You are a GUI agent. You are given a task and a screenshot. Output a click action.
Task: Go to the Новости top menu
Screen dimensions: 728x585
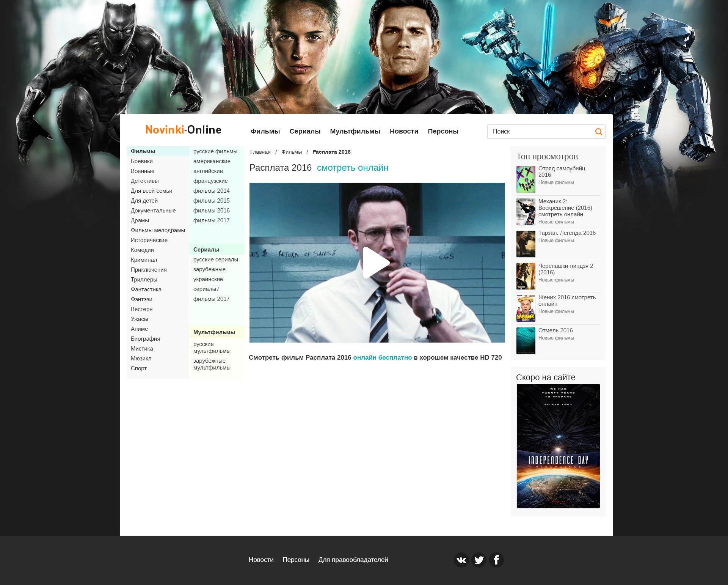[x=404, y=131]
